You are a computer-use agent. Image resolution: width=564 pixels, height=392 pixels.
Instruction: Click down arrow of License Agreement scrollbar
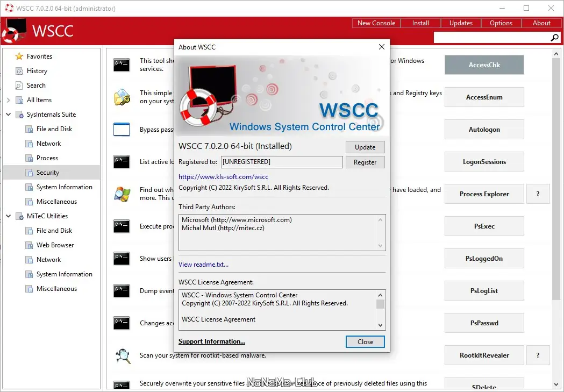coord(380,325)
